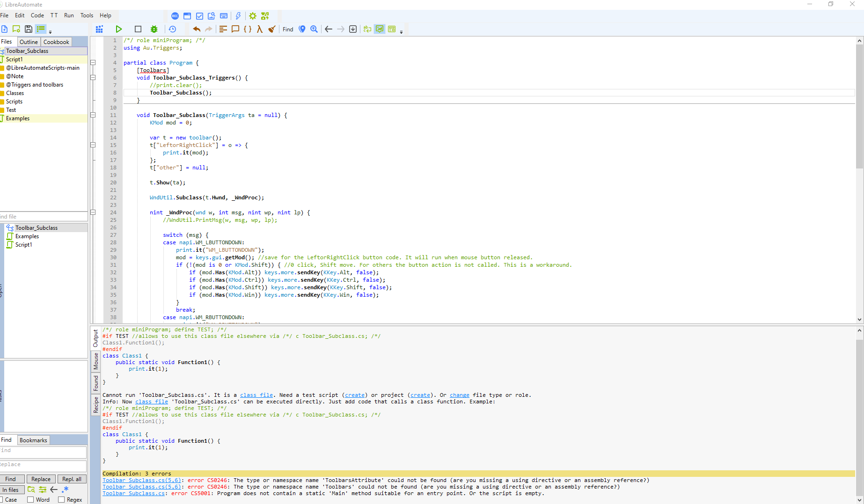Open the TT menu
This screenshot has width=864, height=504.
[x=54, y=15]
